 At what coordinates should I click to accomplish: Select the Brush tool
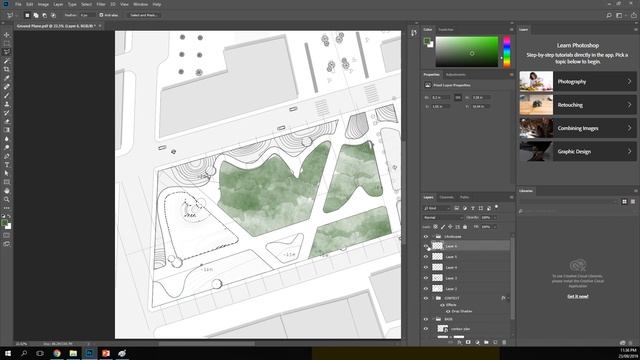click(x=7, y=96)
